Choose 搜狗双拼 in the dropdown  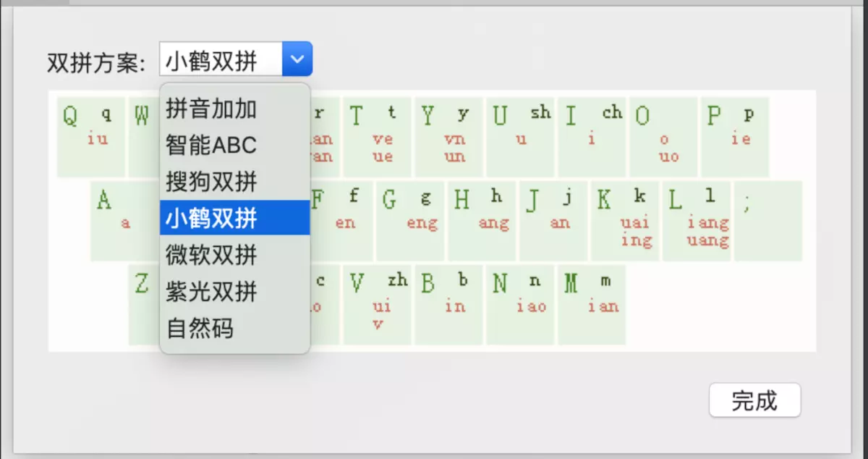click(235, 181)
